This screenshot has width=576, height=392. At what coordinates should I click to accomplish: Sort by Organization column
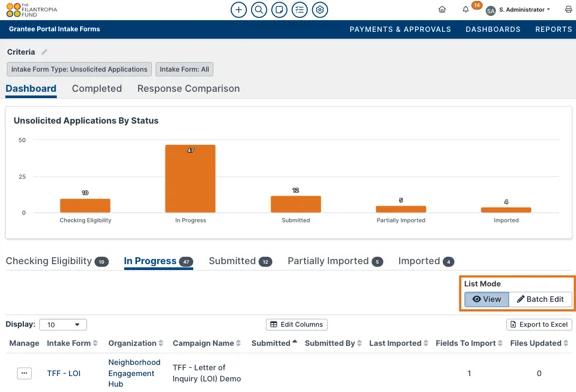point(136,343)
